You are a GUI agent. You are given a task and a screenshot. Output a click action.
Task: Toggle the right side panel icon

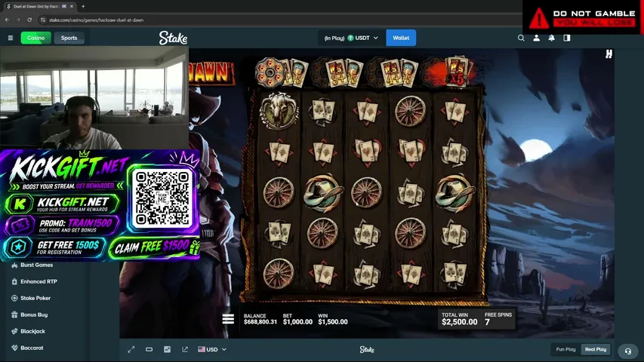[567, 38]
